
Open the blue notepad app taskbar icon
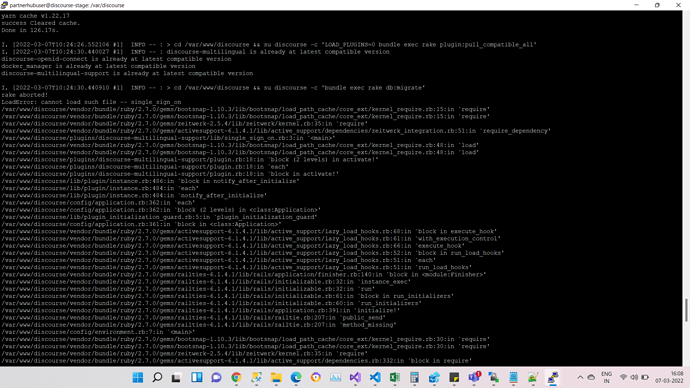click(514, 377)
